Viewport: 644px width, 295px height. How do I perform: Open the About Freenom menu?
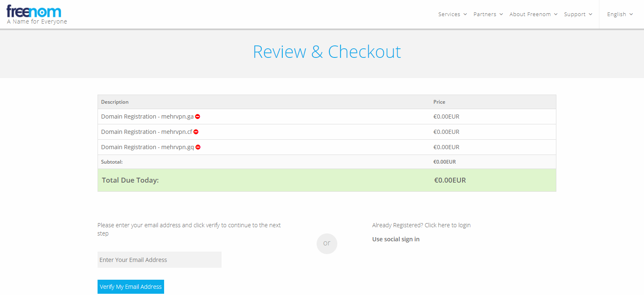(x=533, y=14)
